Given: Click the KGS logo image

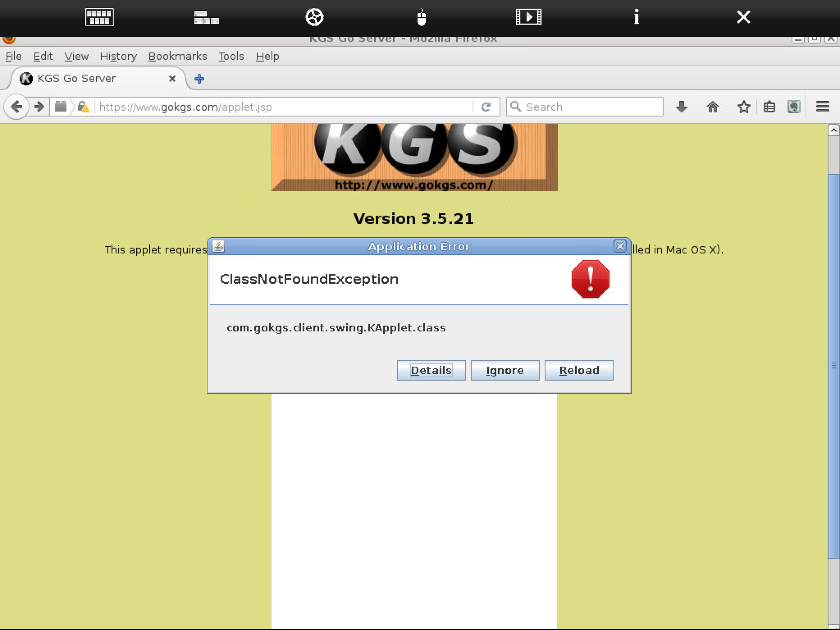Looking at the screenshot, I should 414,157.
